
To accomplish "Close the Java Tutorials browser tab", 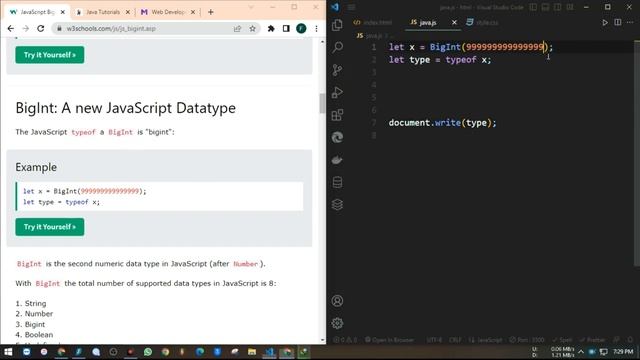I will click(128, 12).
